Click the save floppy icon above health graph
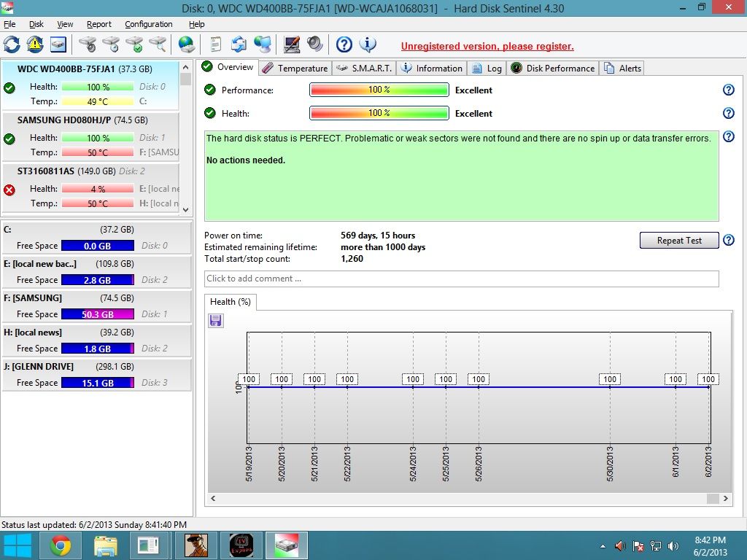 coord(216,321)
